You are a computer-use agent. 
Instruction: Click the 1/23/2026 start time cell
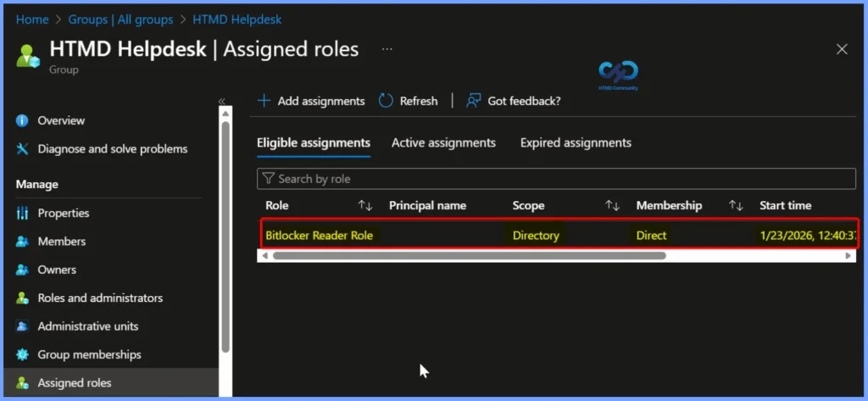point(810,236)
